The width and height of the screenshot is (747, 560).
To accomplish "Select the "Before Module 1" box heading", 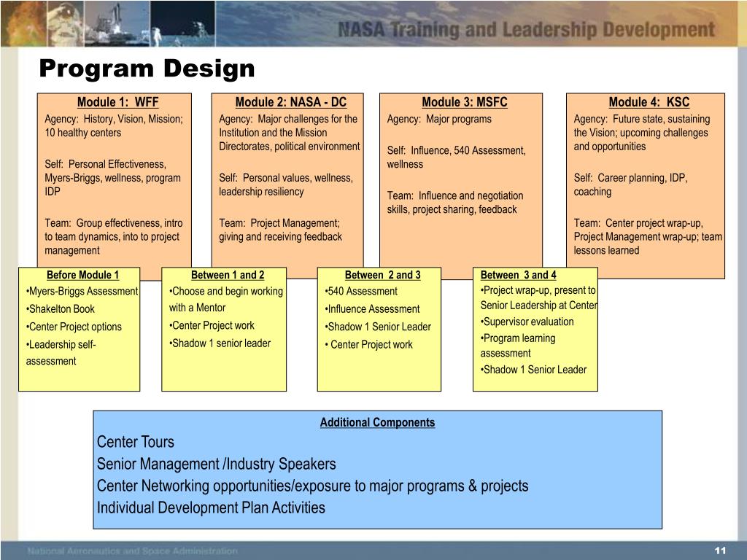I will pyautogui.click(x=83, y=275).
